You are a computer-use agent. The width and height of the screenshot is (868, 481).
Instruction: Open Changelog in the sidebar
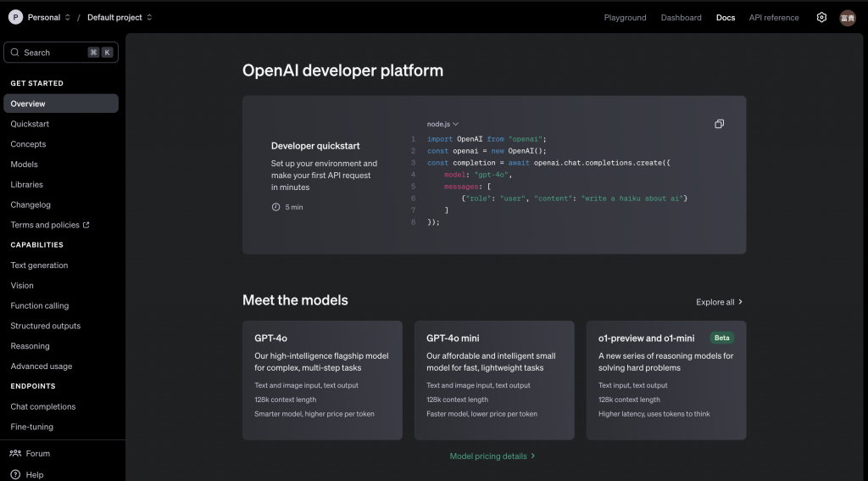click(31, 205)
